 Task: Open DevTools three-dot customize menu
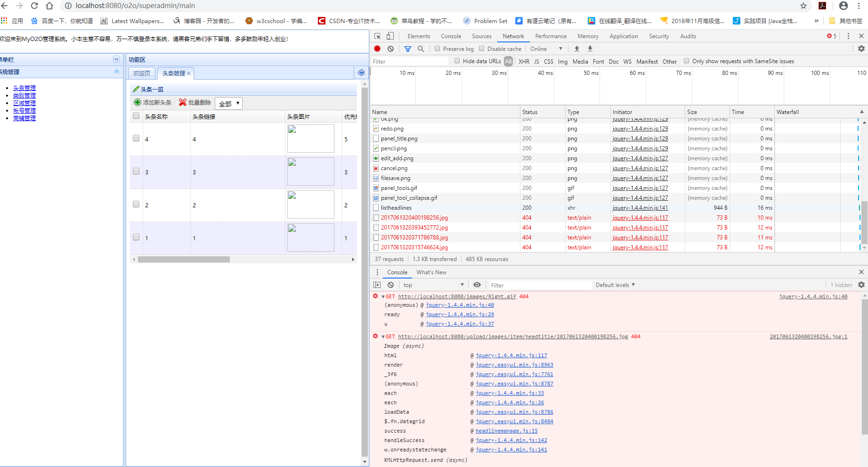pyautogui.click(x=848, y=36)
